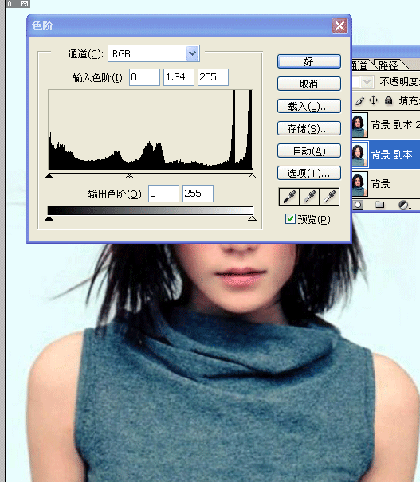Viewport: 420px width, 482px height.
Task: Click the add layer mask icon
Action: [358, 205]
